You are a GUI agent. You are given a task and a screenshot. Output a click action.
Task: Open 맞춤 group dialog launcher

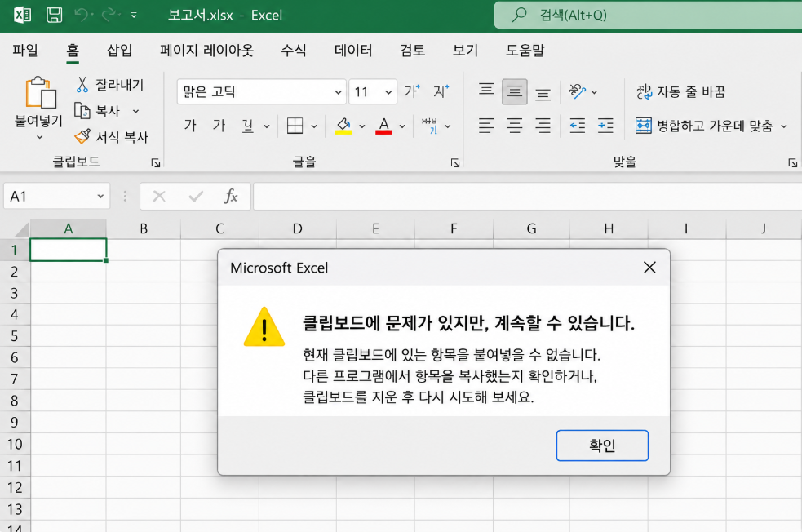tap(792, 163)
